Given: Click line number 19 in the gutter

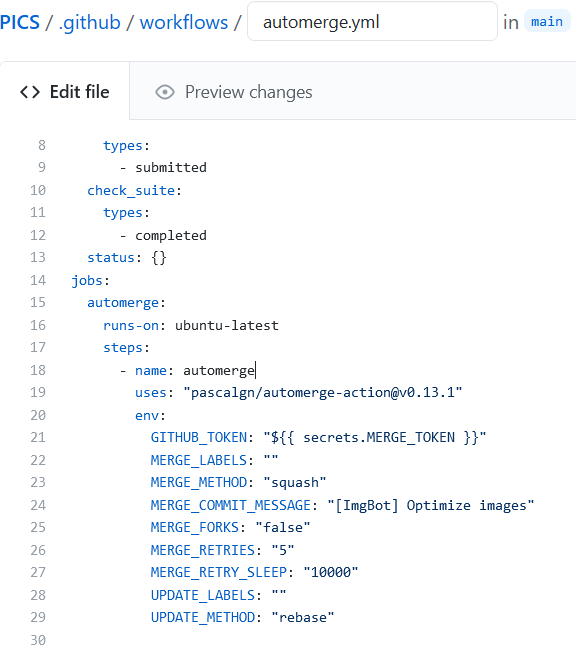Looking at the screenshot, I should tap(38, 393).
